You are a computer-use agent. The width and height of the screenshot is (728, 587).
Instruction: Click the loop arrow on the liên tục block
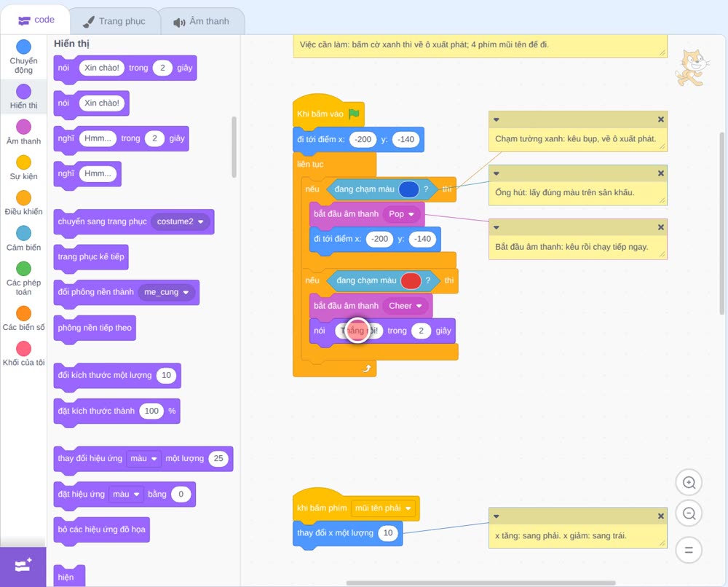pos(366,369)
